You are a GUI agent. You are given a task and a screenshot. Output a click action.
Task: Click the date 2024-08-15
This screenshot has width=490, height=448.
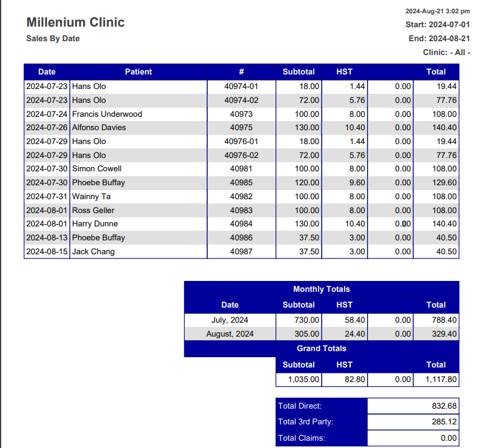coord(47,251)
